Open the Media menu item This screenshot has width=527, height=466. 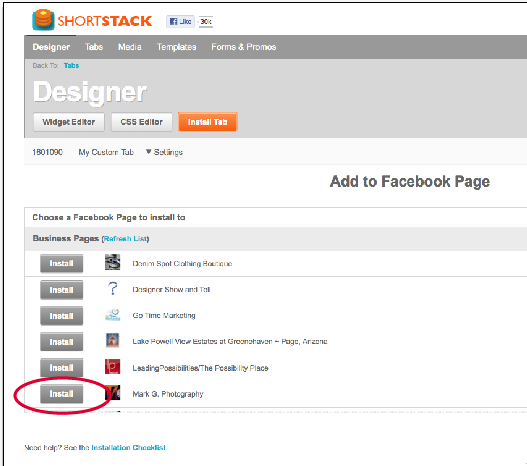(130, 47)
